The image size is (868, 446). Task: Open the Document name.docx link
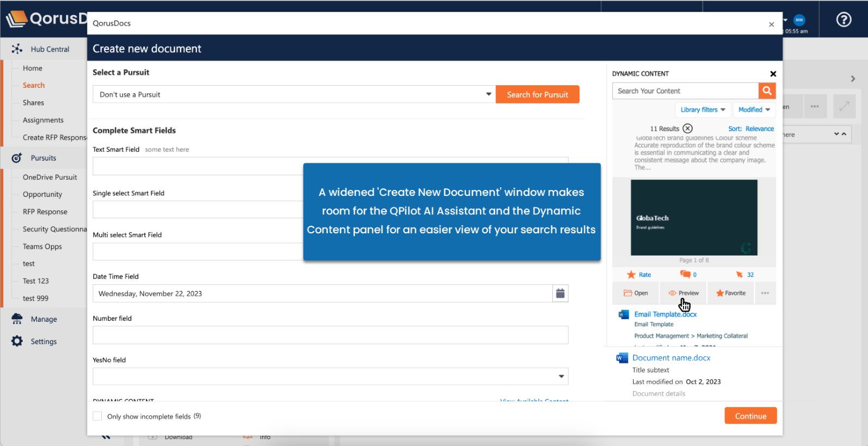pyautogui.click(x=671, y=358)
